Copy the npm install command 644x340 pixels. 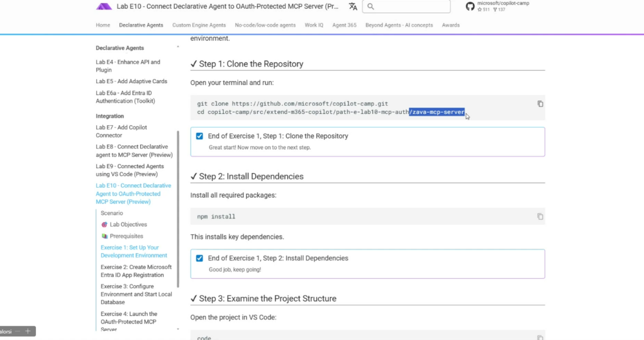(540, 217)
